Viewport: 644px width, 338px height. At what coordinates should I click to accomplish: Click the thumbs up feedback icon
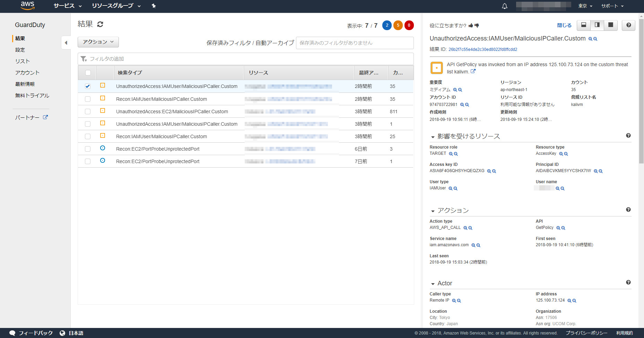pyautogui.click(x=471, y=26)
